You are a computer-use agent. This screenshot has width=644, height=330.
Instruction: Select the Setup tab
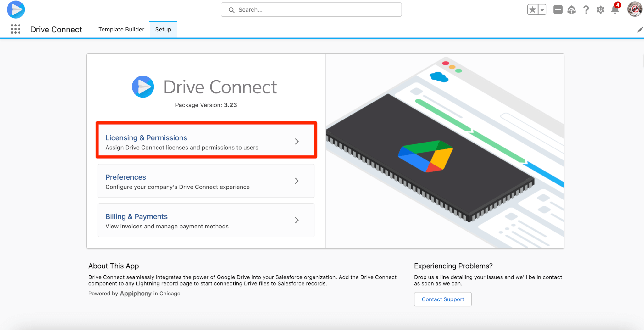pyautogui.click(x=163, y=29)
